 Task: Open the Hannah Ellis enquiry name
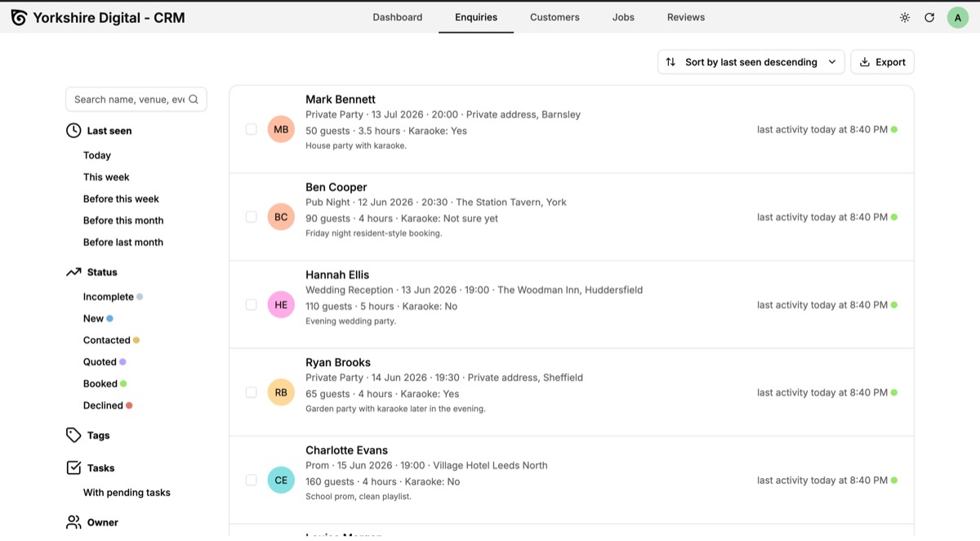point(337,275)
